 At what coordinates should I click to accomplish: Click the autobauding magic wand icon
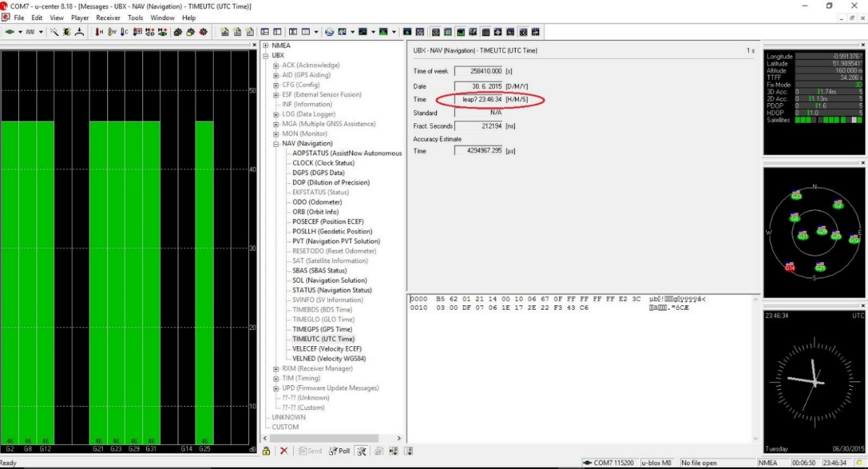tap(54, 32)
